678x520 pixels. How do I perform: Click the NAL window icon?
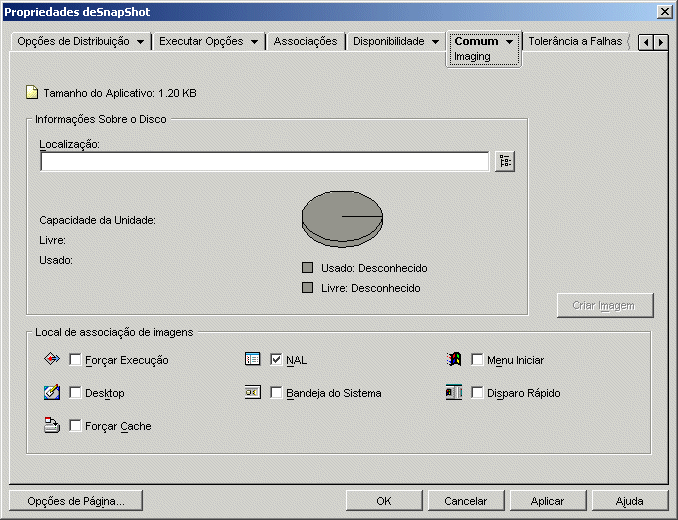(x=253, y=359)
